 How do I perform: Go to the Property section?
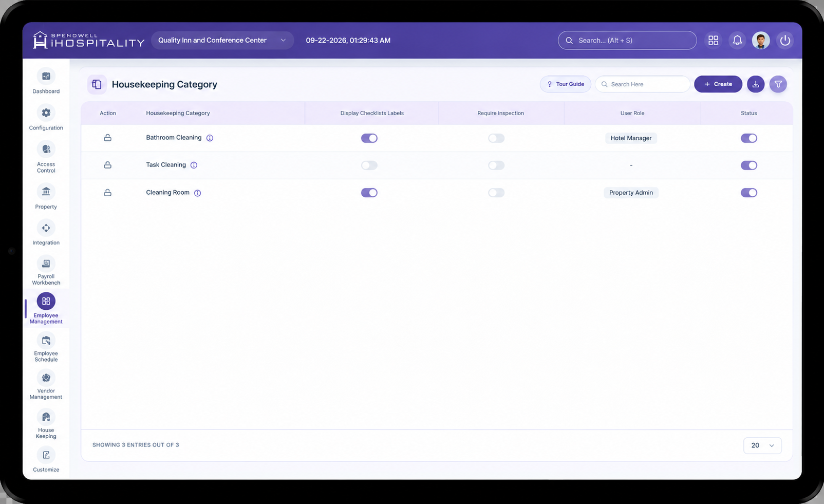pos(46,192)
